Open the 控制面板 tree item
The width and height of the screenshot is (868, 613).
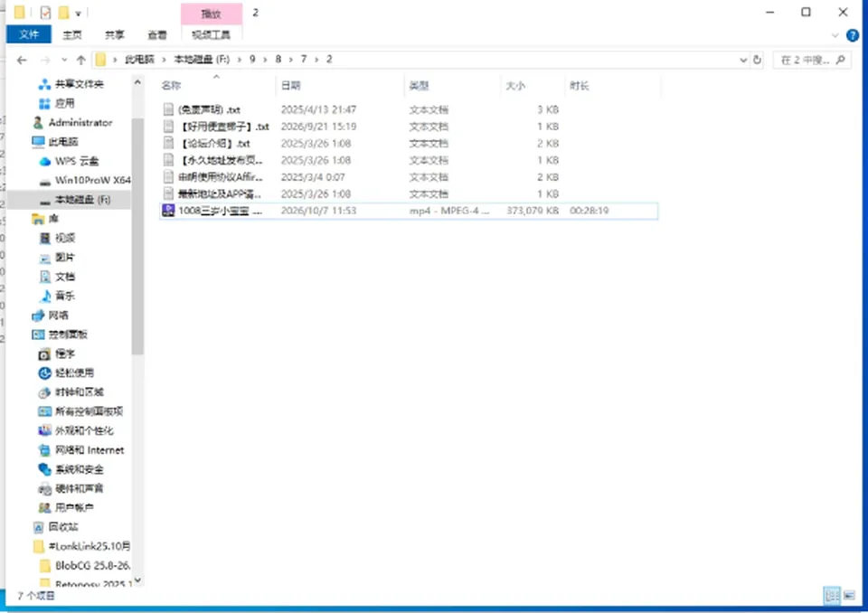pyautogui.click(x=68, y=335)
